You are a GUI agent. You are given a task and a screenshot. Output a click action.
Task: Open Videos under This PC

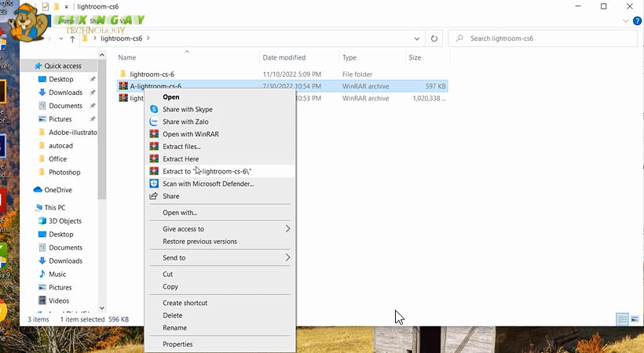(59, 300)
